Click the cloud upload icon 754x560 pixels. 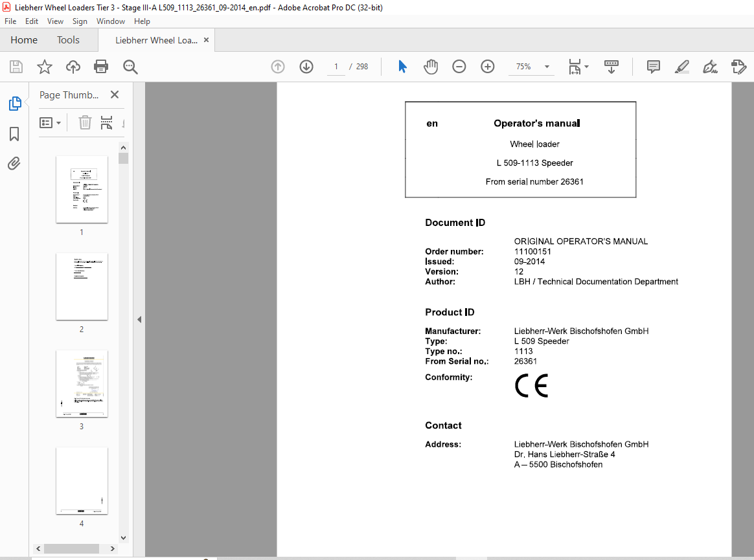click(73, 66)
